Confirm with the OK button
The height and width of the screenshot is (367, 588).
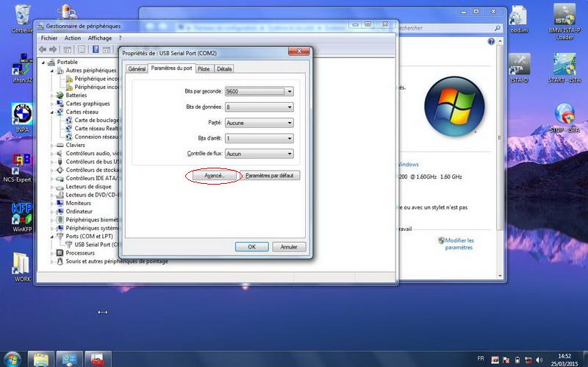click(251, 247)
